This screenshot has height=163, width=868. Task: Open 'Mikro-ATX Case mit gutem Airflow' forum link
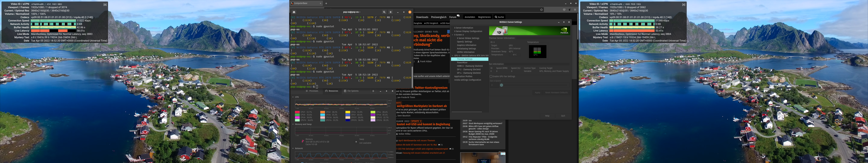coord(483,127)
